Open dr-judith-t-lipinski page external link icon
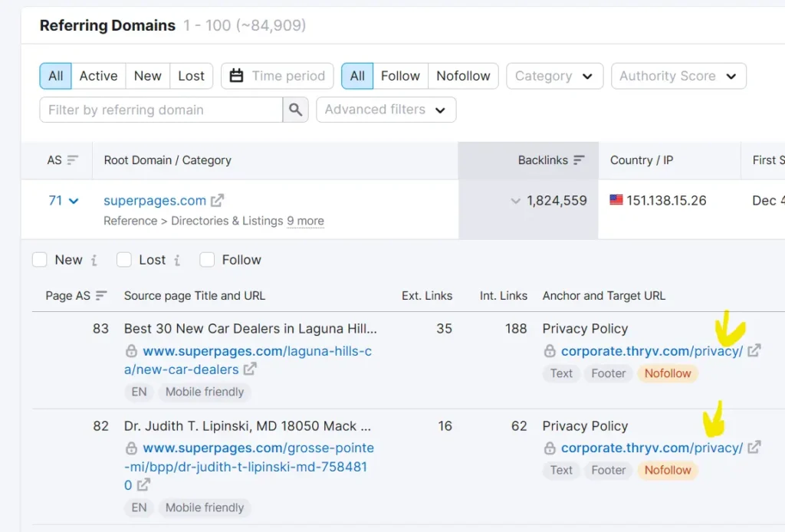785x532 pixels. point(143,484)
